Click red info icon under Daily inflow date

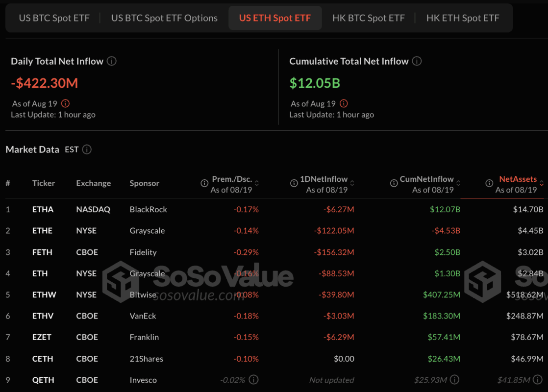click(65, 103)
